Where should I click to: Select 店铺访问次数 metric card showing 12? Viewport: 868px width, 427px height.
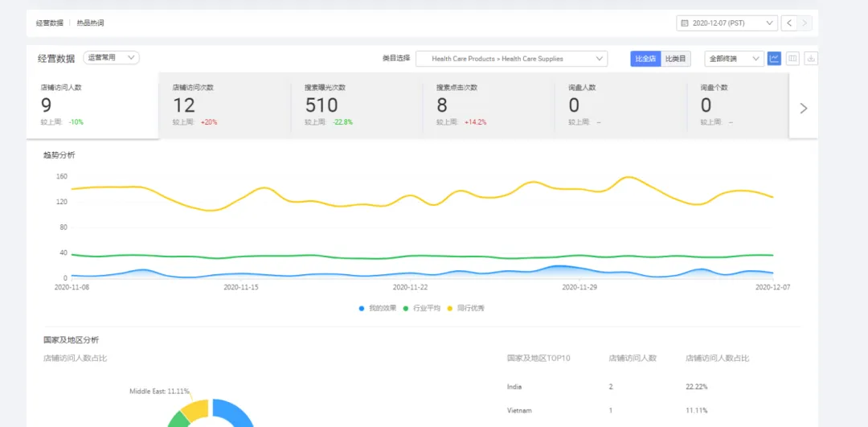pos(225,105)
